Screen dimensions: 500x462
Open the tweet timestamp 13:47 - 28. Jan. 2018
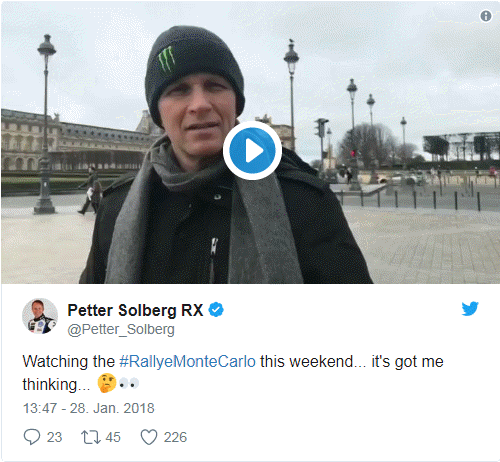click(89, 408)
